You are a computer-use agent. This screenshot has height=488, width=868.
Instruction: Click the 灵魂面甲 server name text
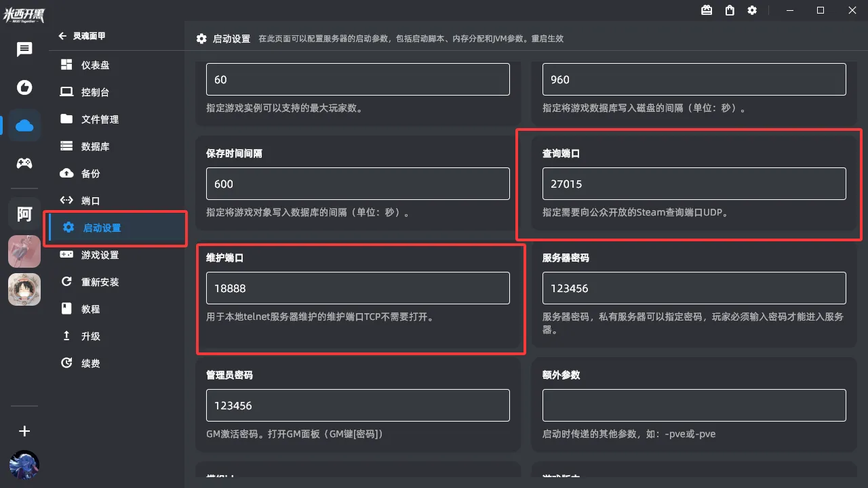coord(90,36)
